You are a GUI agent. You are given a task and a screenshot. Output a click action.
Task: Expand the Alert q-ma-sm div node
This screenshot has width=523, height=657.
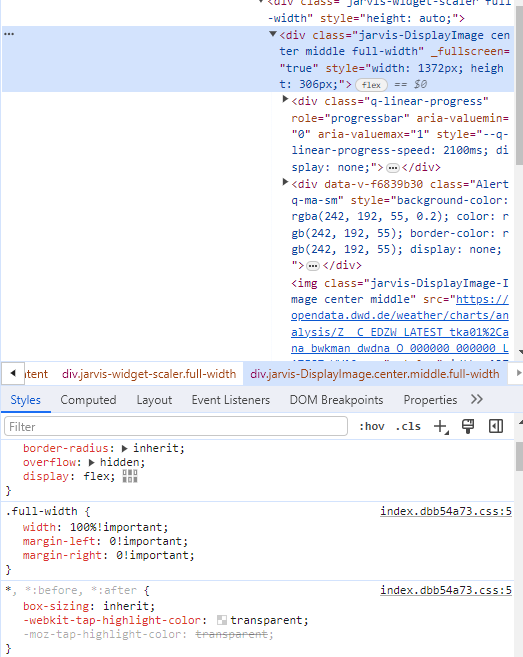pyautogui.click(x=285, y=182)
